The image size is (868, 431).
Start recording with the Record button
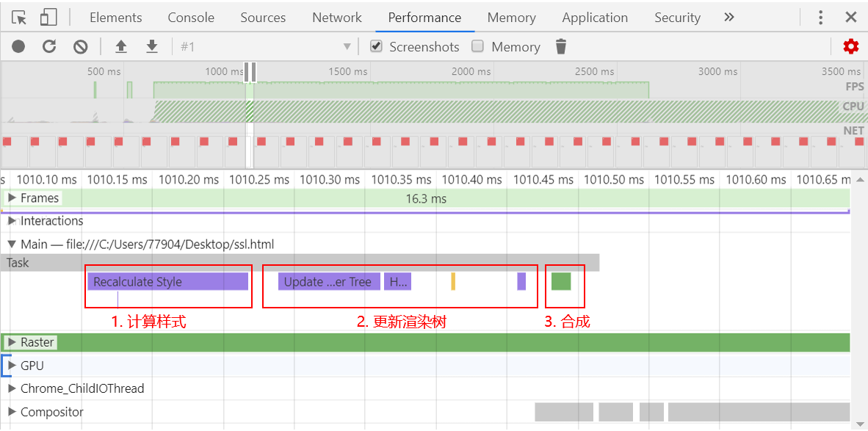pyautogui.click(x=18, y=47)
